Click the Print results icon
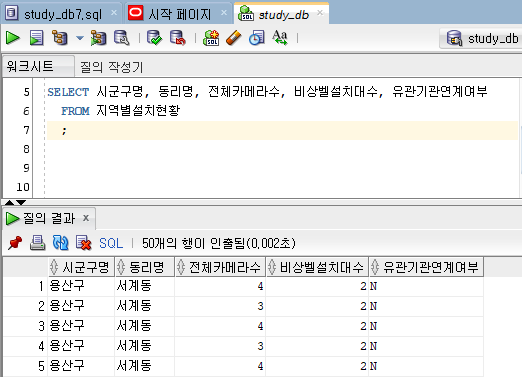Image resolution: width=522 pixels, height=377 pixels. (x=38, y=243)
